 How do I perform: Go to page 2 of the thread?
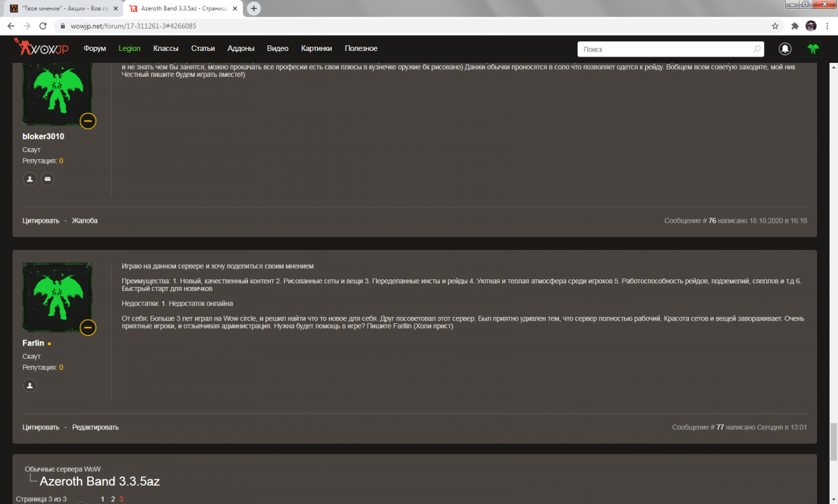click(112, 499)
